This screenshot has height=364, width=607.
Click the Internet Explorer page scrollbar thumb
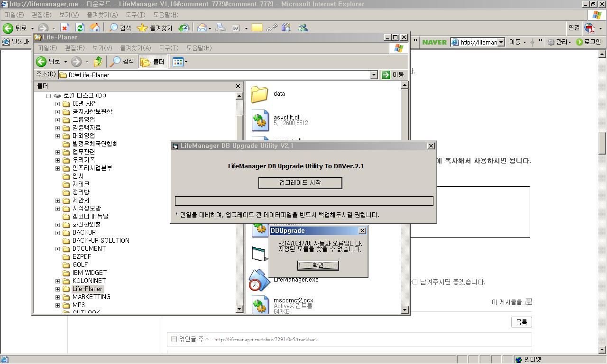click(603, 142)
